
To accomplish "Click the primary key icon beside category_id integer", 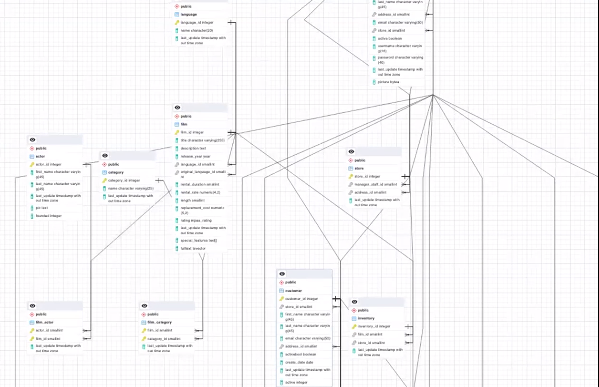I will coord(104,180).
